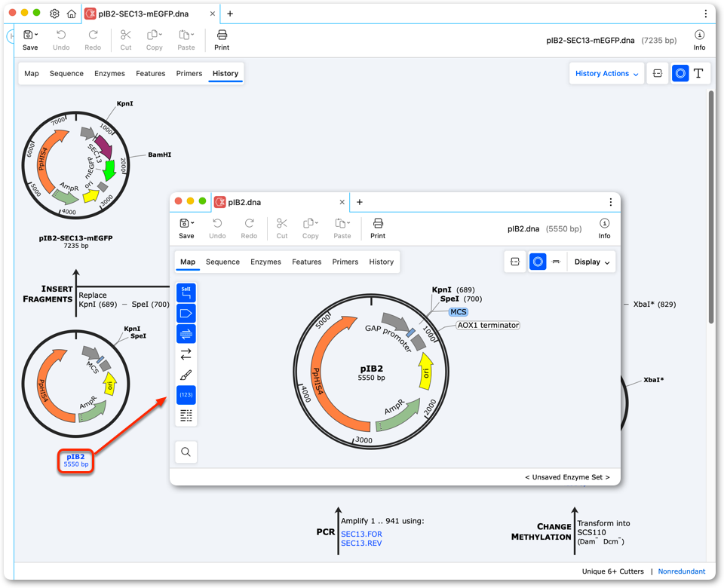Image resolution: width=724 pixels, height=588 pixels.
Task: Toggle the show enzymes side button
Action: 186,292
